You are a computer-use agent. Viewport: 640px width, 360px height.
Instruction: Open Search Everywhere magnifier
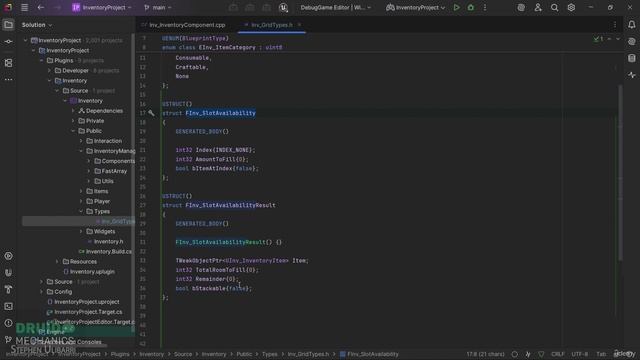[554, 7]
